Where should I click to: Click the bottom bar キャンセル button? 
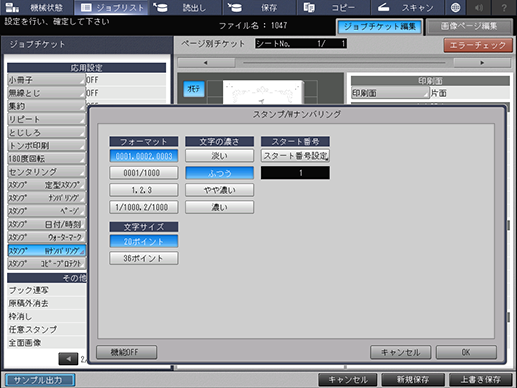[x=348, y=380]
